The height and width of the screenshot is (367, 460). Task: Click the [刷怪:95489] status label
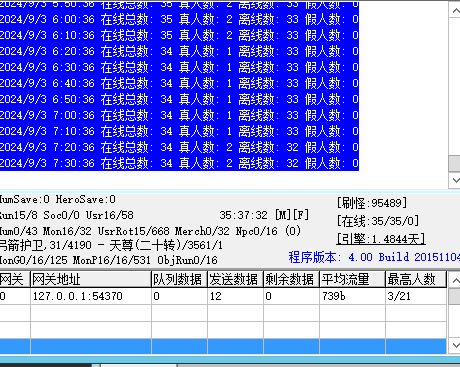point(372,203)
